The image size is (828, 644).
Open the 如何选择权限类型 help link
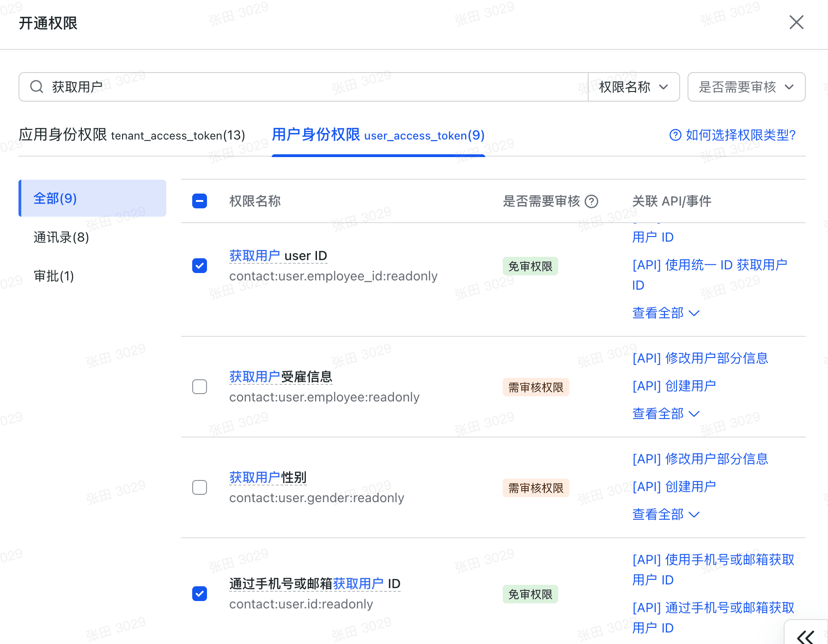740,135
